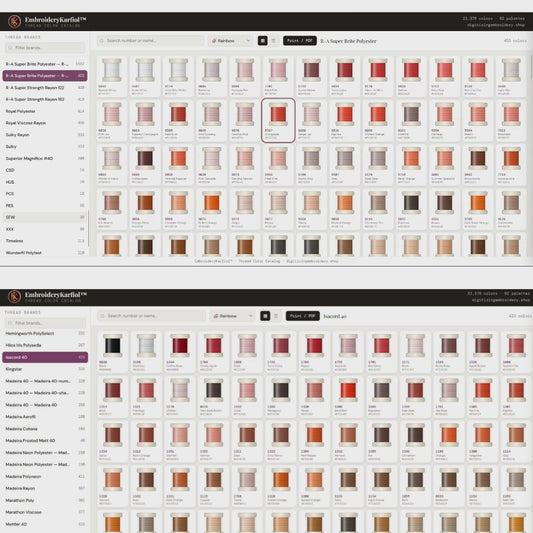Open Rainbow sort dropdown in Isacord 40 window
The height and width of the screenshot is (533, 533).
(233, 316)
